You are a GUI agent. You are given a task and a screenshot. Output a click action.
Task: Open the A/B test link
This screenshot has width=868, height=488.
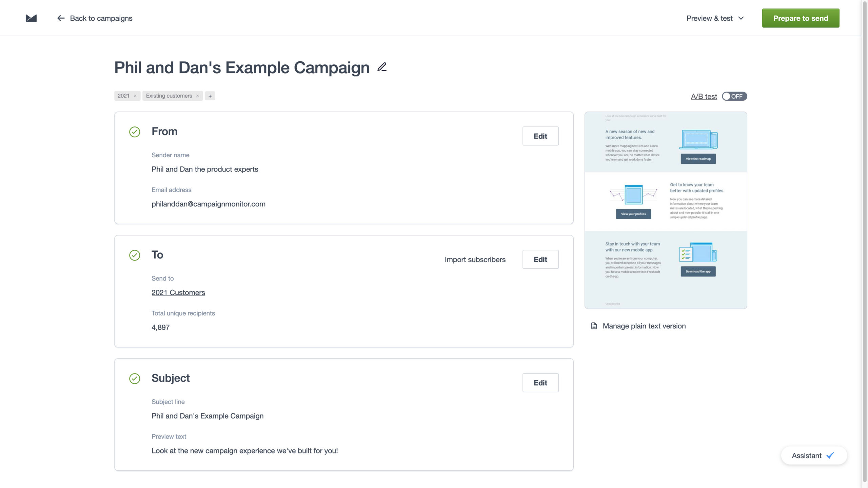click(704, 96)
